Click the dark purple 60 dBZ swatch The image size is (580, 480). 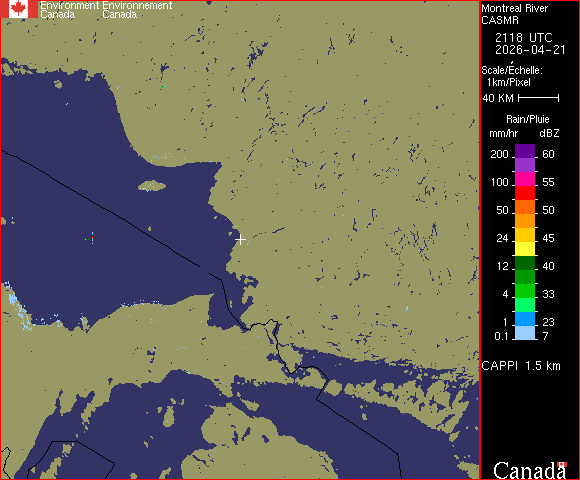pyautogui.click(x=525, y=151)
